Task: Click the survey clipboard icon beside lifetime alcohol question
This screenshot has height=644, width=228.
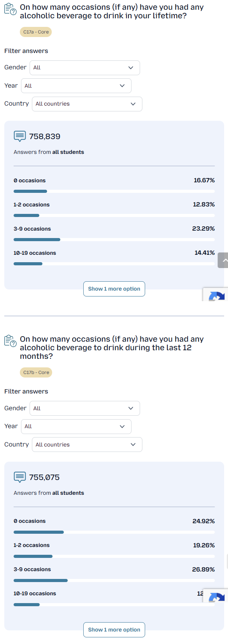Action: point(11,9)
